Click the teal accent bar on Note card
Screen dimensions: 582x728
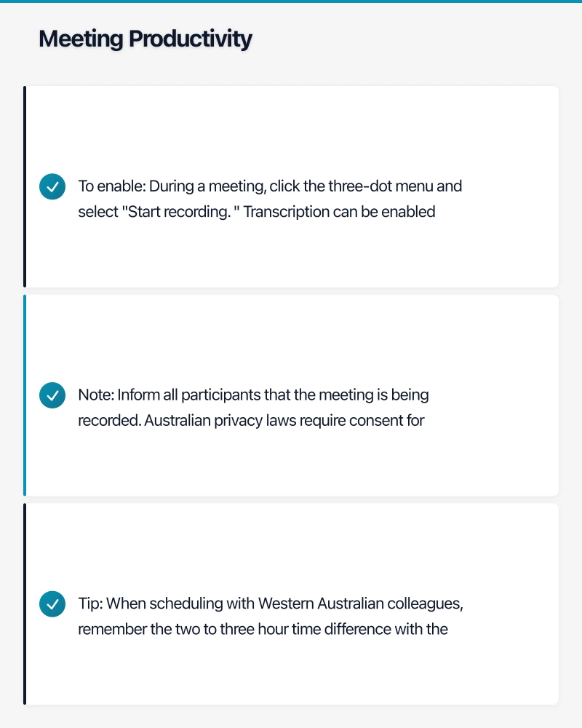(x=25, y=395)
